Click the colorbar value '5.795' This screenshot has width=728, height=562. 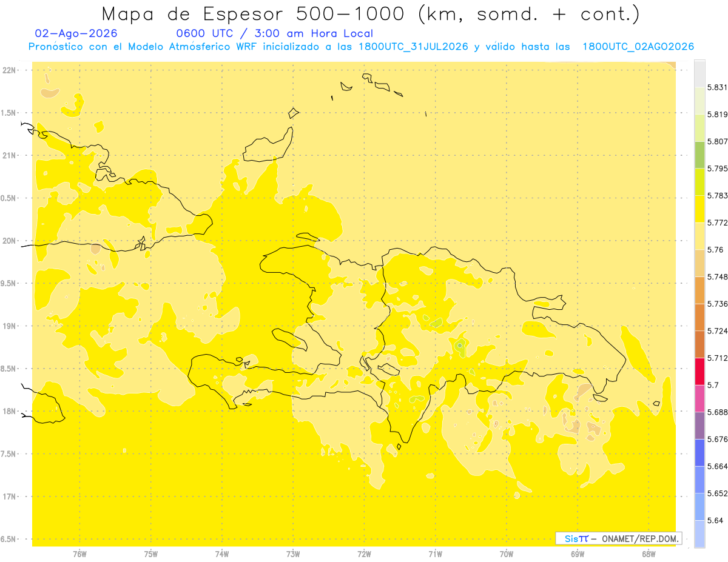click(x=717, y=169)
